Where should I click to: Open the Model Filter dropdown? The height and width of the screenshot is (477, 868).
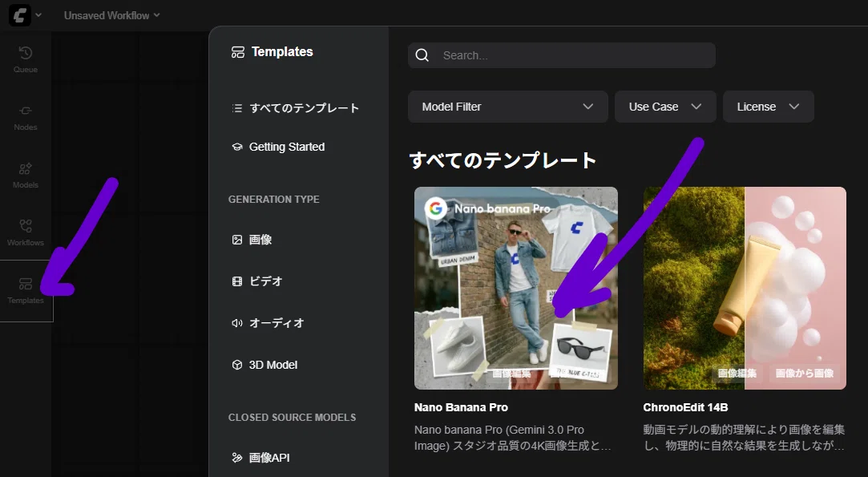pos(507,107)
